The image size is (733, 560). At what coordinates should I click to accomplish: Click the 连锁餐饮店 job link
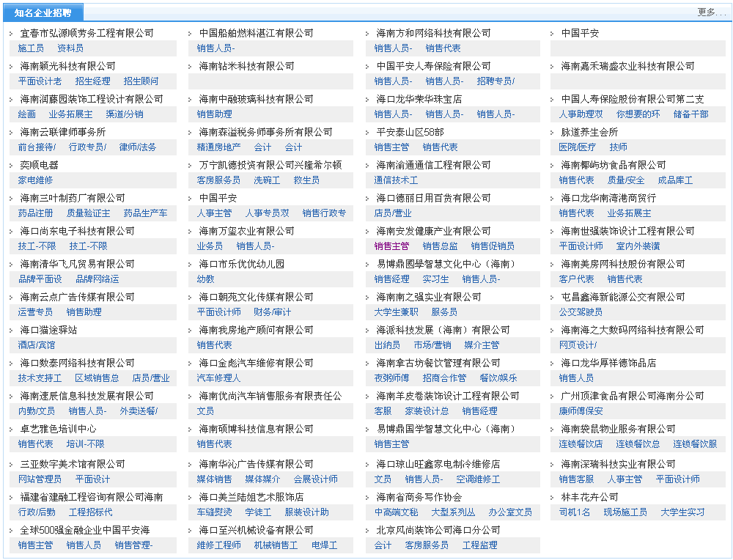581,443
